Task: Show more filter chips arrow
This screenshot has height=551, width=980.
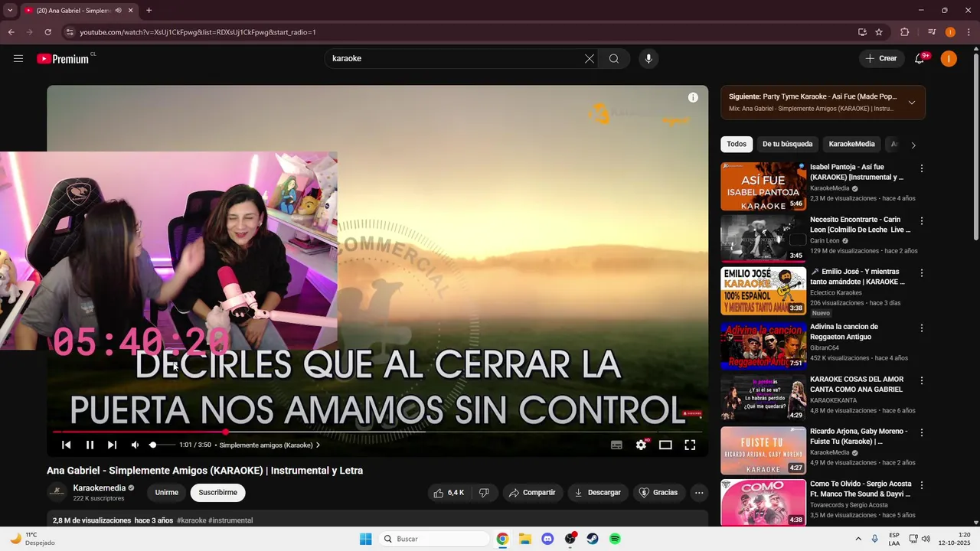Action: coord(913,145)
